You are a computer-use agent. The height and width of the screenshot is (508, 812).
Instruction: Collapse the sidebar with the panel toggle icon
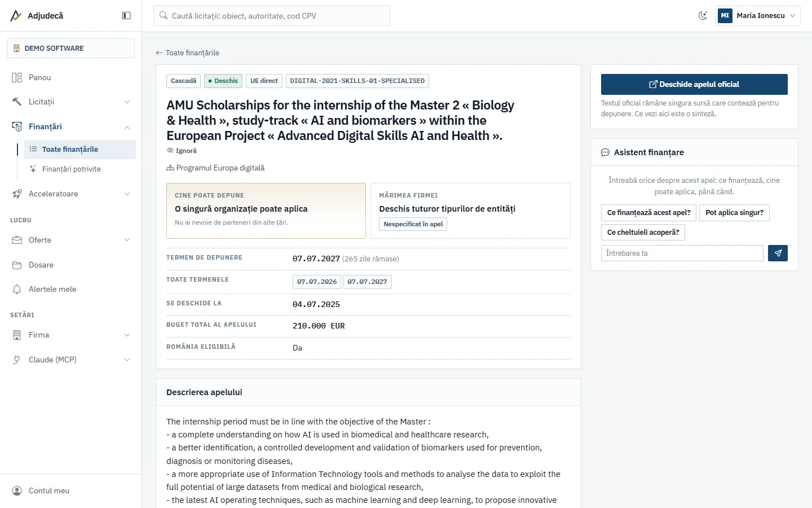point(126,16)
